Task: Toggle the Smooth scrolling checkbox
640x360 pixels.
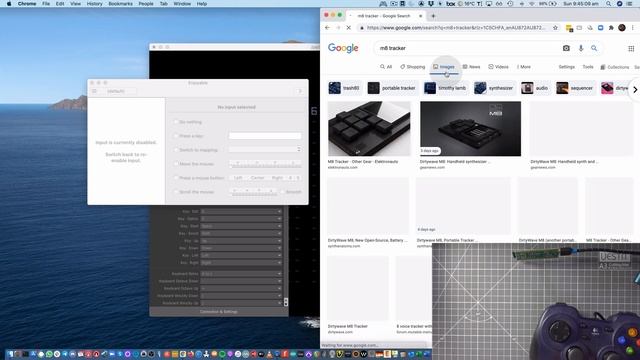Action: point(282,191)
